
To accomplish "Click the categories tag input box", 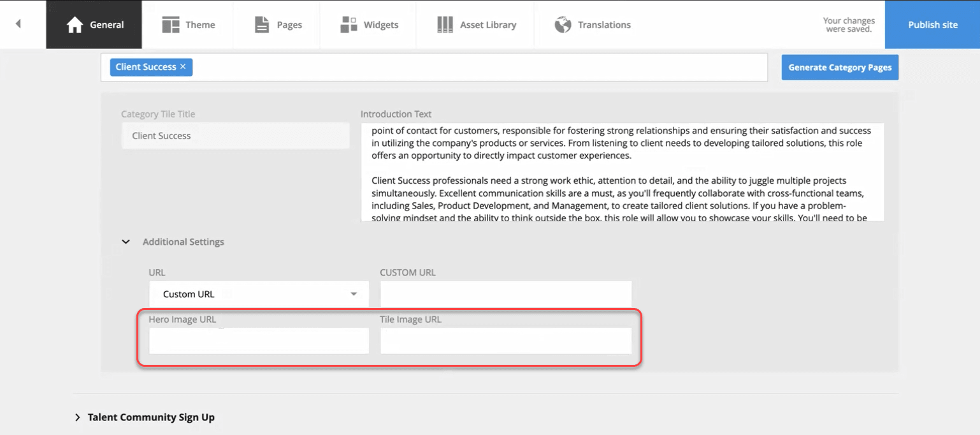I will 434,67.
